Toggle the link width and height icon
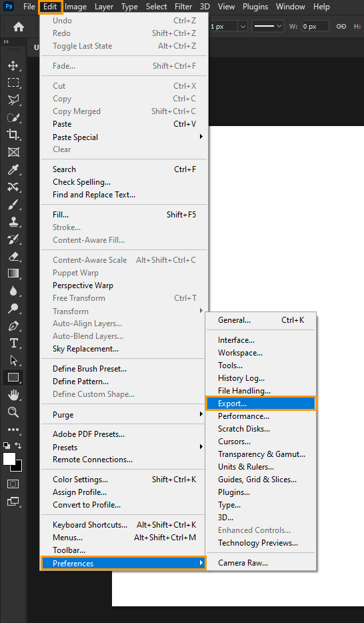 (x=341, y=26)
